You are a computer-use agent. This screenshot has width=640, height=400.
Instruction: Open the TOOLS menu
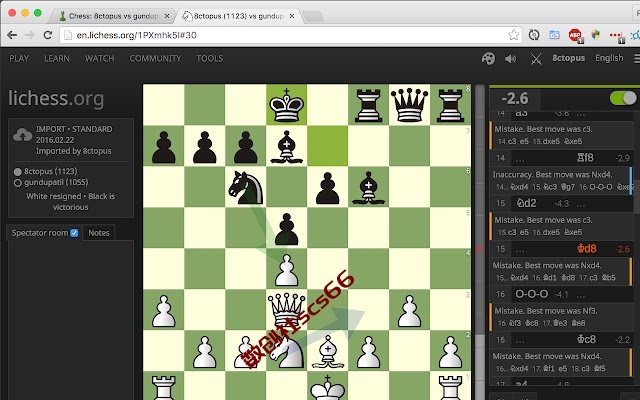[209, 58]
